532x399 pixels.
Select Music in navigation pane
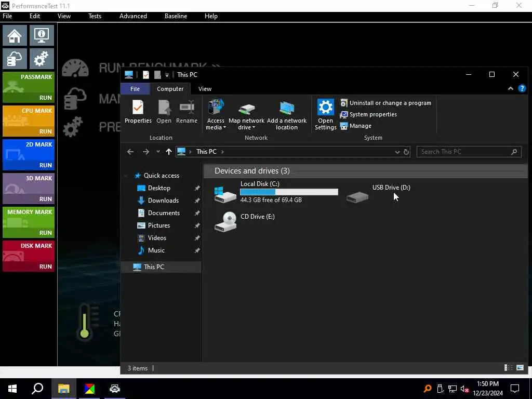point(156,250)
